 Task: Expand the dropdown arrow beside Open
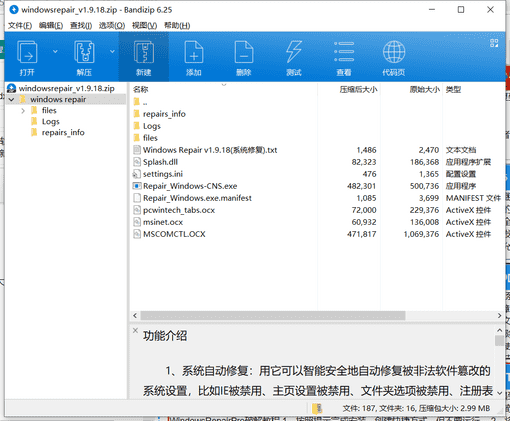(55, 51)
